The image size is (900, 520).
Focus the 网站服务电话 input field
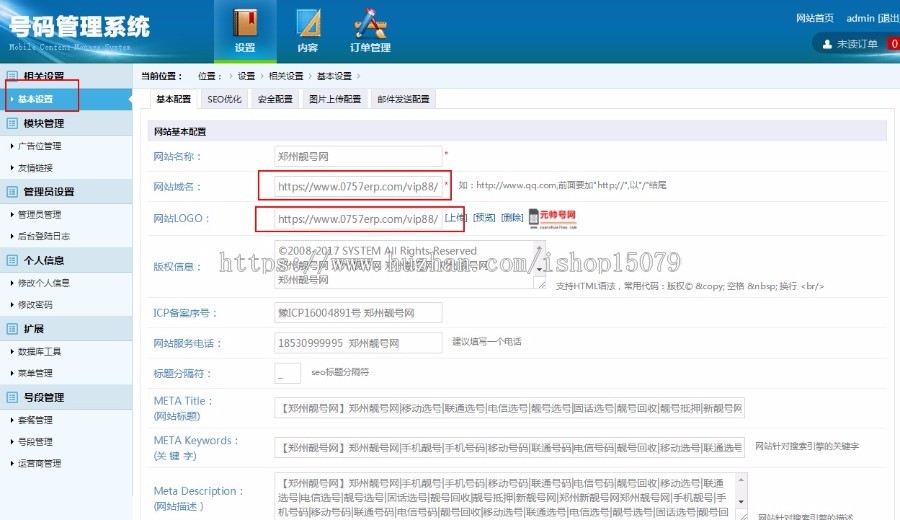click(358, 343)
